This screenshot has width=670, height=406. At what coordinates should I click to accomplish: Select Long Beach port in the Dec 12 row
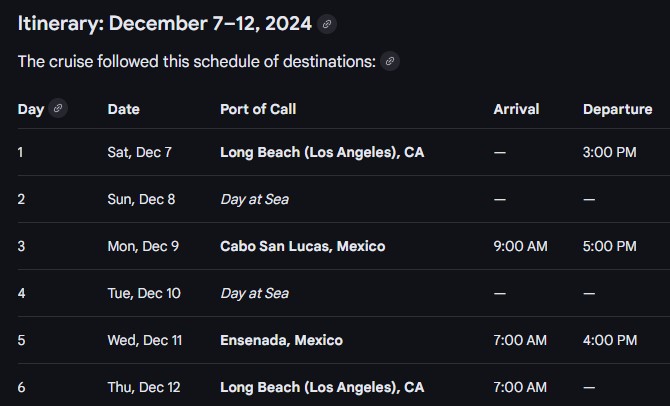point(322,387)
